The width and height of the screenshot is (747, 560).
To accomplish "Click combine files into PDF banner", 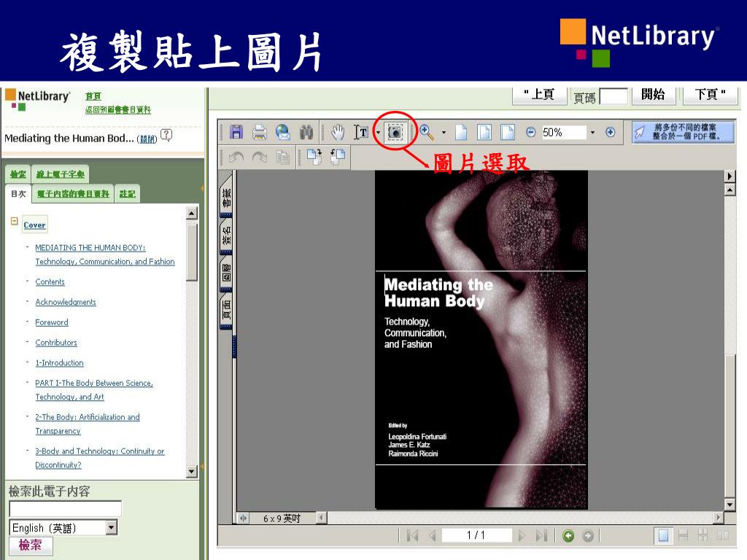I will 684,132.
